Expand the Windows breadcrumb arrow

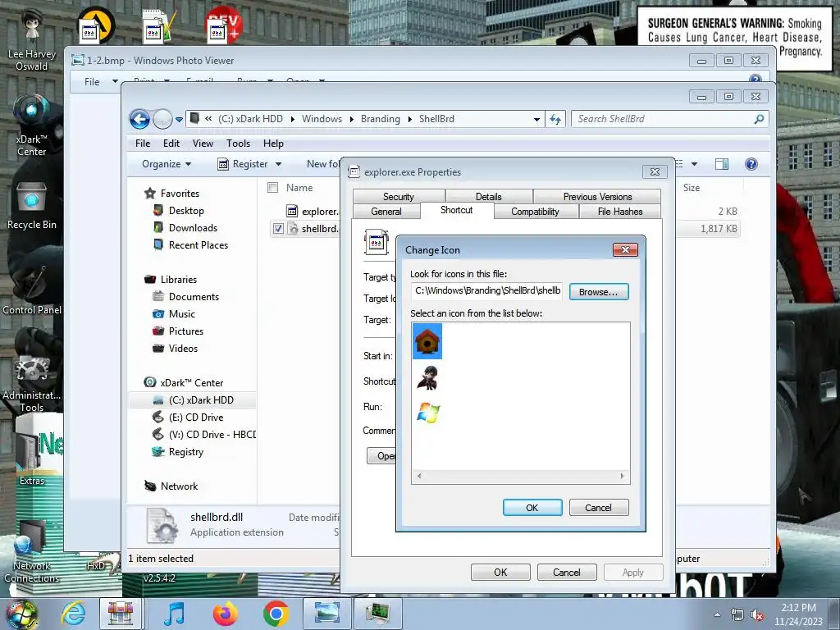point(351,119)
